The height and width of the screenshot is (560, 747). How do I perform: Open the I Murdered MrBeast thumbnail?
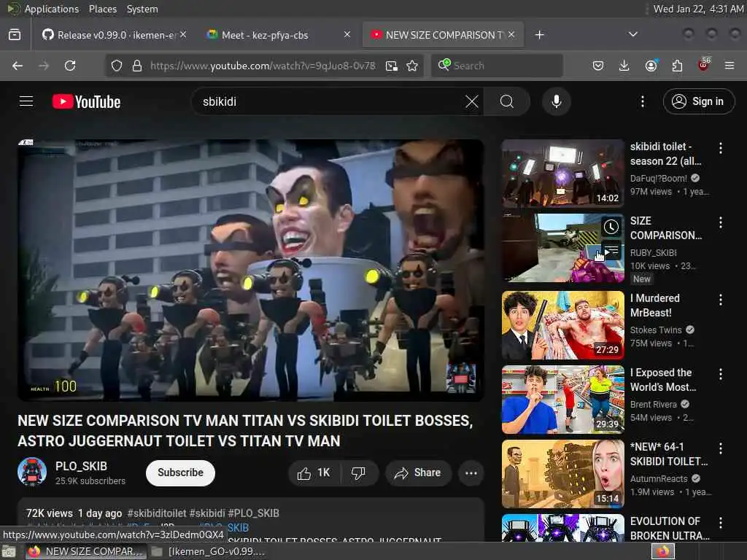pos(562,325)
